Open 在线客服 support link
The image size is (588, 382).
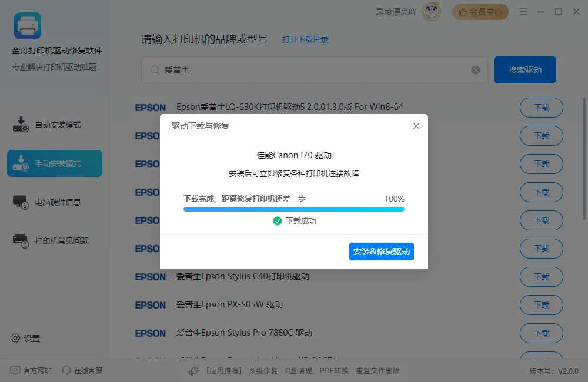(82, 371)
